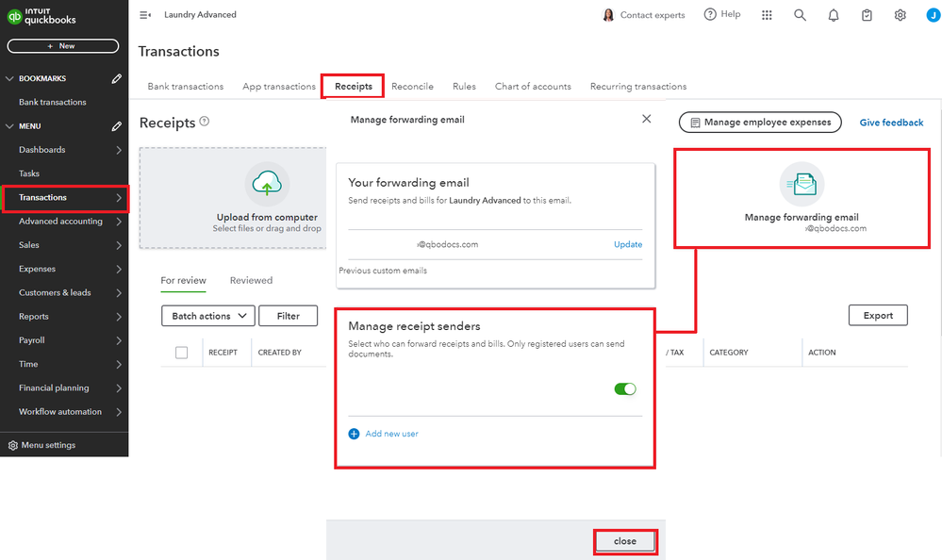Image resolution: width=942 pixels, height=560 pixels.
Task: Select the Reviewed tab
Action: (x=251, y=281)
